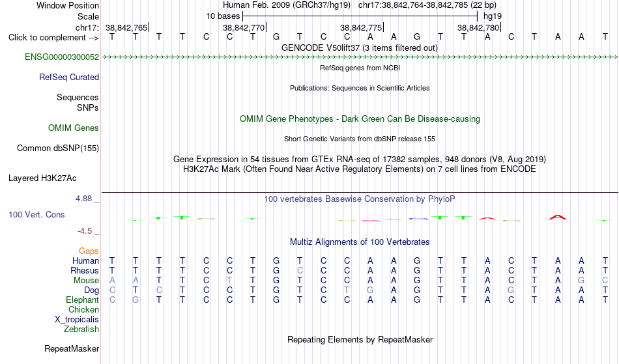Image resolution: width=619 pixels, height=364 pixels.
Task: Click the ENSG00000300052 green arrow gene line
Action: pyautogui.click(x=360, y=57)
